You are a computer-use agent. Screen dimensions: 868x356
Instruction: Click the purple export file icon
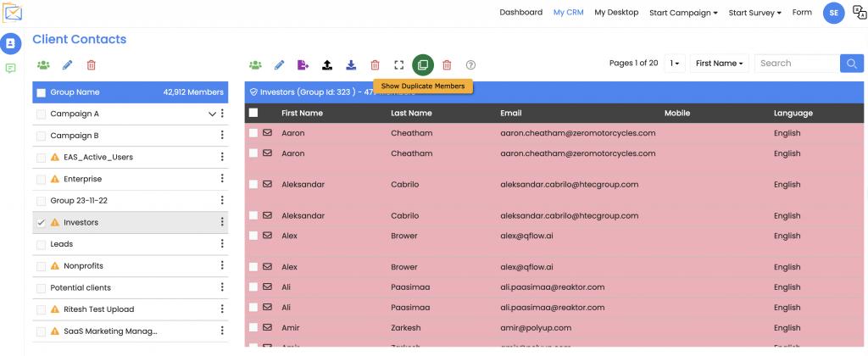pos(303,64)
